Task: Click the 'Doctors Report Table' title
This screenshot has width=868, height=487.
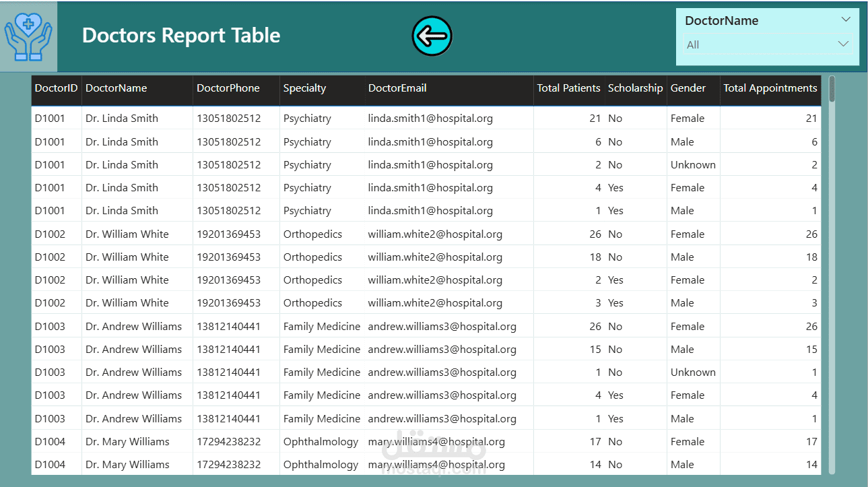Action: [181, 35]
